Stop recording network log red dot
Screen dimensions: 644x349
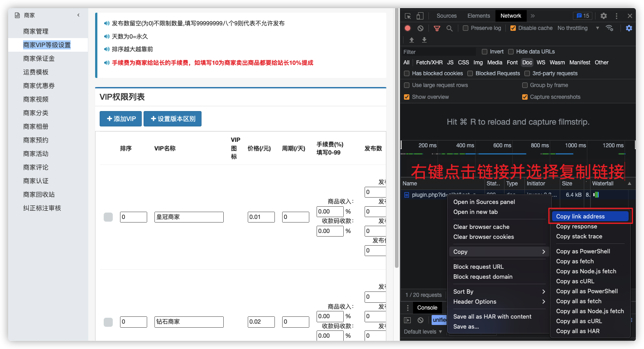coord(408,28)
